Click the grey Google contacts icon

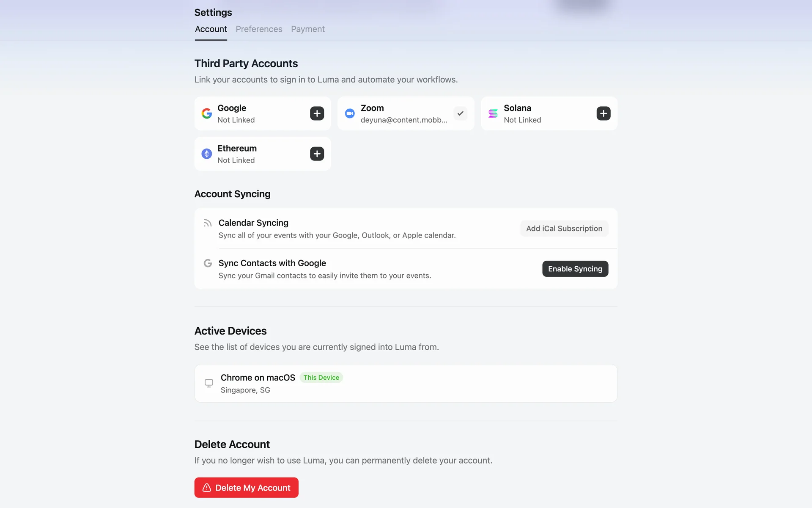click(x=208, y=263)
